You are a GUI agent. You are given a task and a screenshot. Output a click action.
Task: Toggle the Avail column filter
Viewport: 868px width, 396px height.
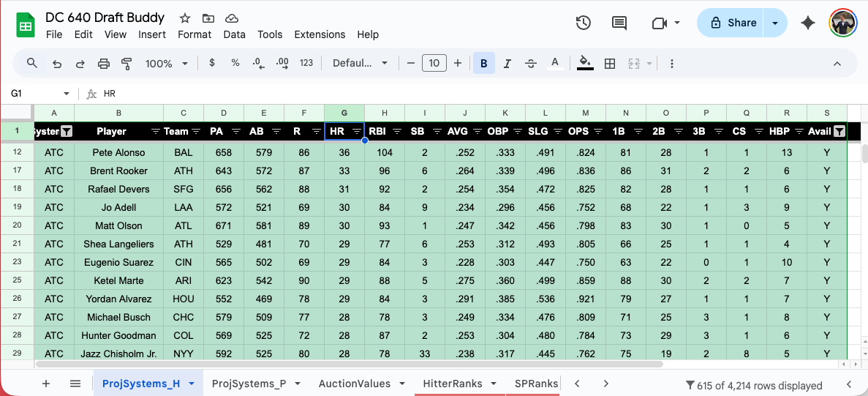(839, 131)
